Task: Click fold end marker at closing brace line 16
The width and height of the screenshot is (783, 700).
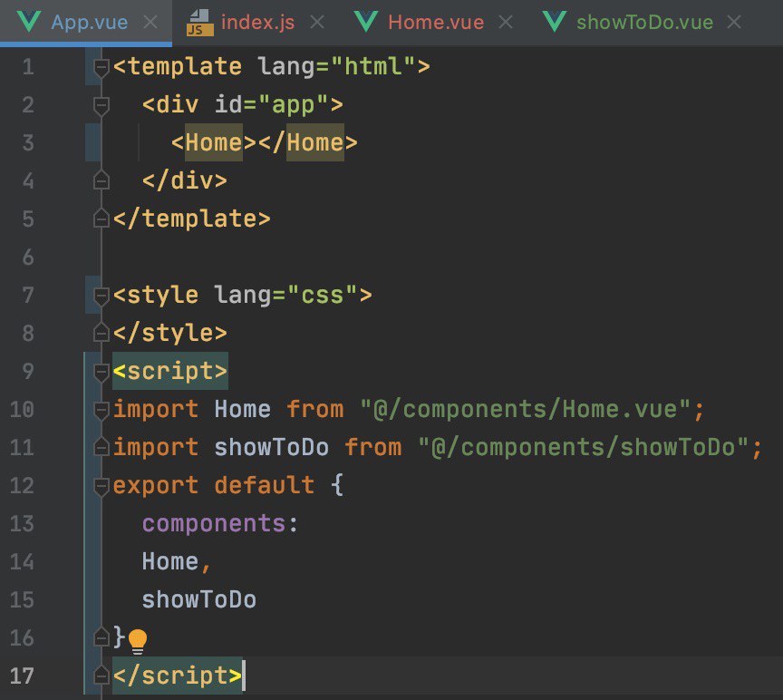Action: (101, 637)
